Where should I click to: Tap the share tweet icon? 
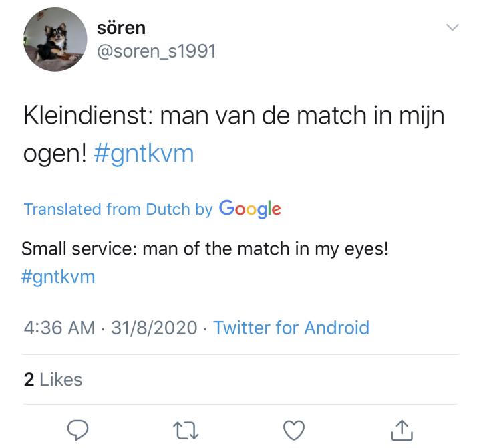point(402,429)
